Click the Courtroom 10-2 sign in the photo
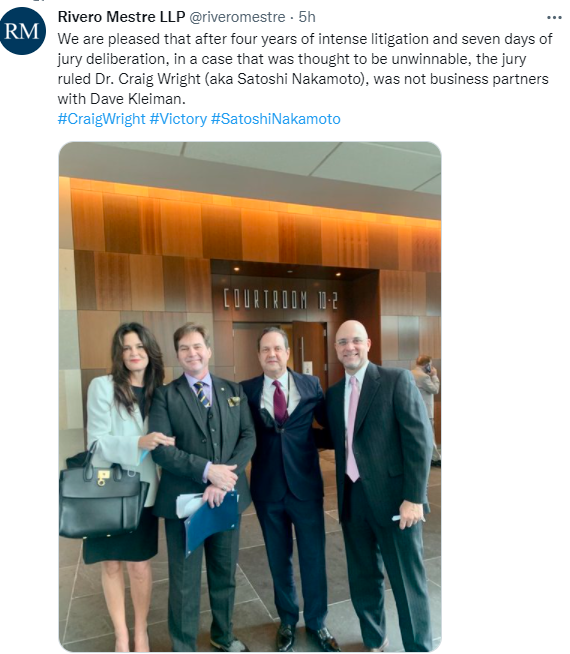The height and width of the screenshot is (654, 570). pos(280,299)
